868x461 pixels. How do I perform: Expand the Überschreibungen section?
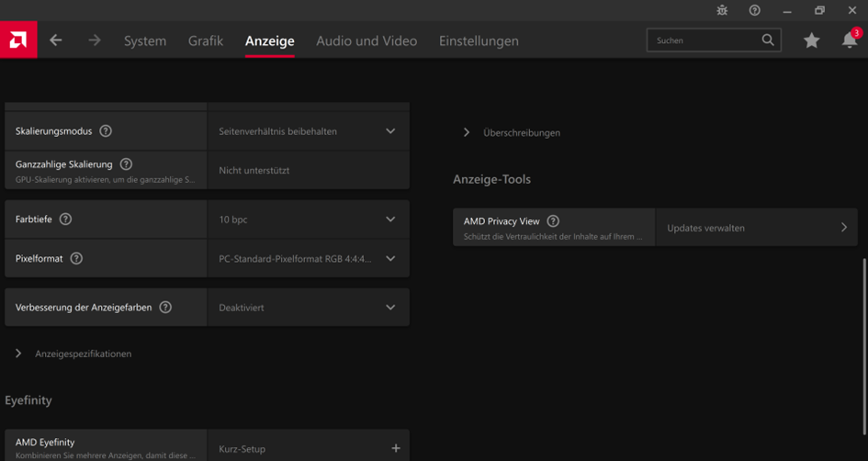click(x=511, y=133)
